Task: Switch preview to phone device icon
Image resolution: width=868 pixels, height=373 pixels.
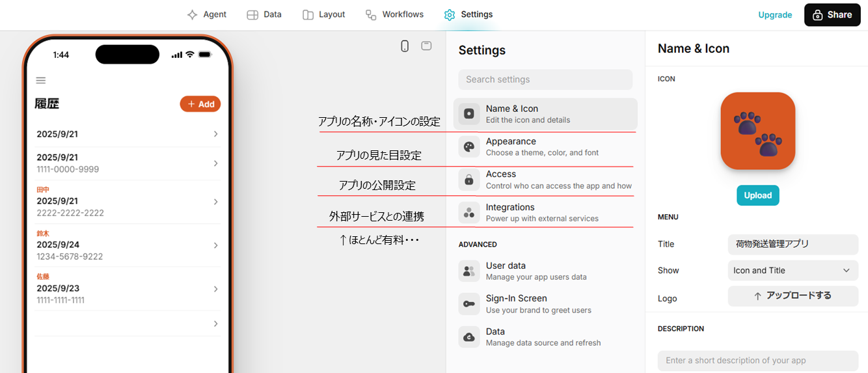Action: pos(405,46)
